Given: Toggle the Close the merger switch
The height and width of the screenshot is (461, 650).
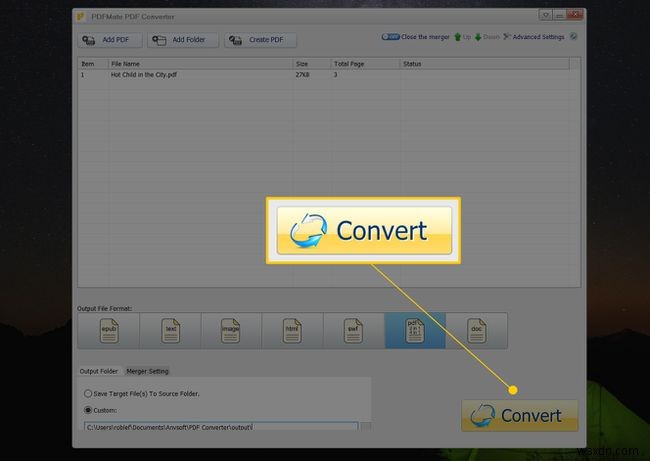Looking at the screenshot, I should coord(390,37).
